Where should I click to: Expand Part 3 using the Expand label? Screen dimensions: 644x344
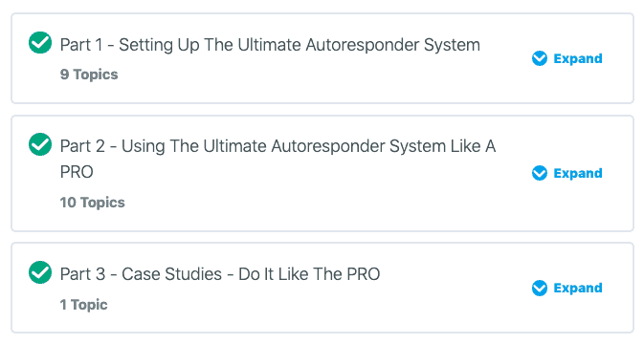pos(578,288)
